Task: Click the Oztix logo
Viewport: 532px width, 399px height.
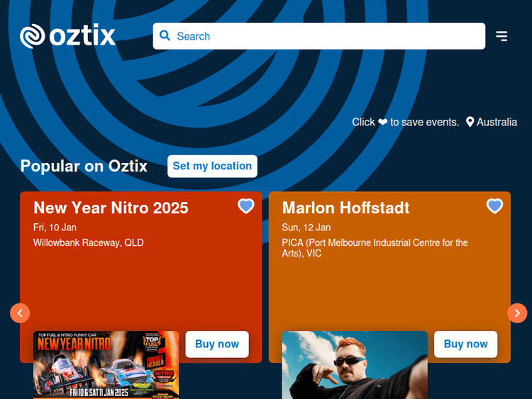Action: [x=68, y=35]
